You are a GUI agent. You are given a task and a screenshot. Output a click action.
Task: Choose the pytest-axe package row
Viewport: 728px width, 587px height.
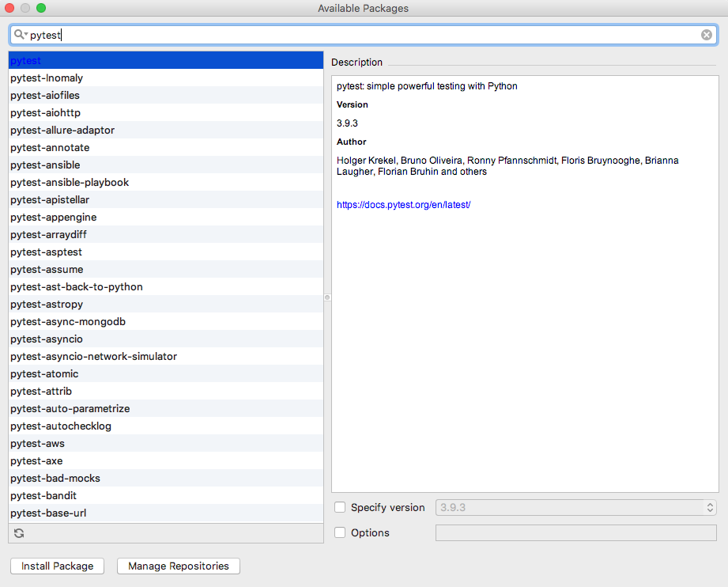point(166,461)
